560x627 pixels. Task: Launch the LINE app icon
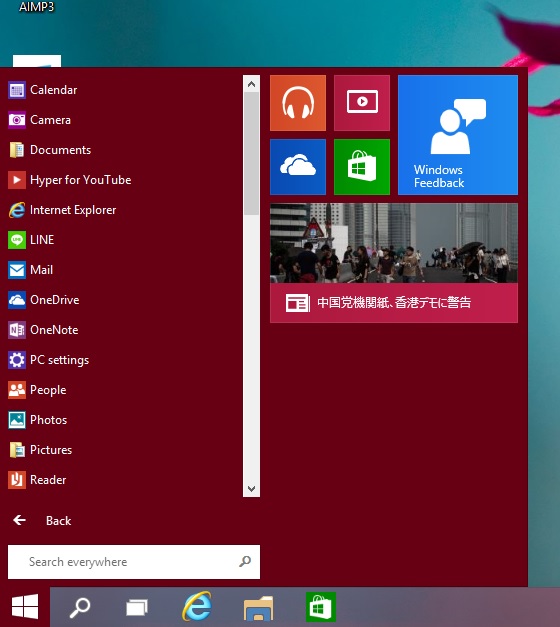(x=17, y=240)
